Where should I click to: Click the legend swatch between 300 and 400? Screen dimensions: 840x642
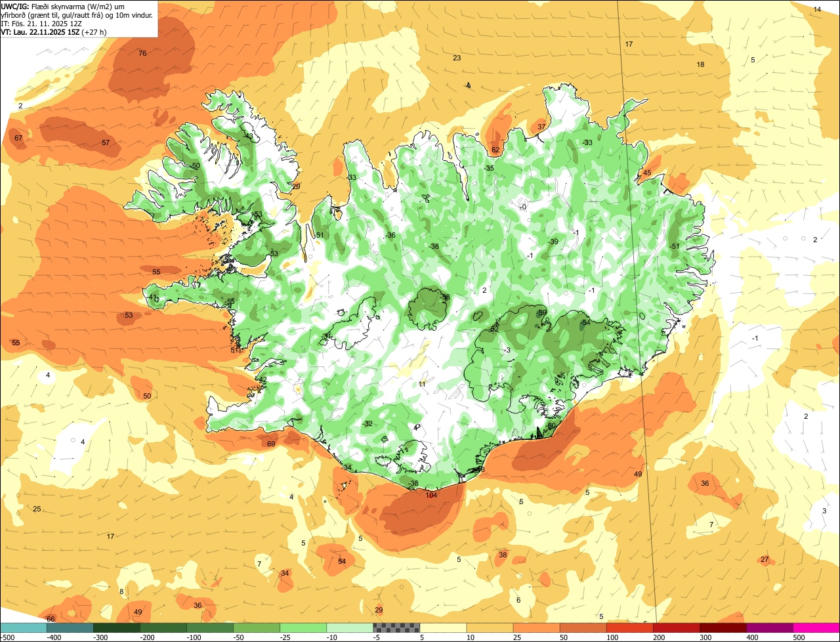[x=723, y=628]
